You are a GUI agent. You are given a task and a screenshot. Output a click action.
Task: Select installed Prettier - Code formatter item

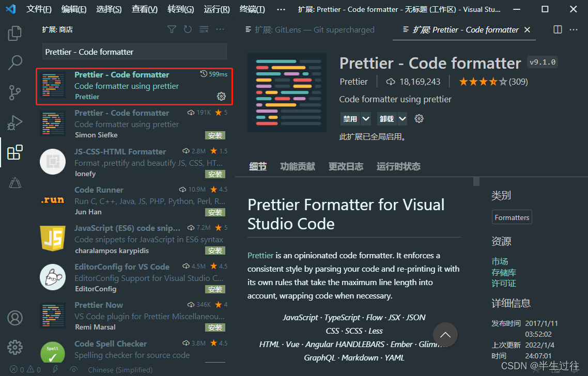134,86
